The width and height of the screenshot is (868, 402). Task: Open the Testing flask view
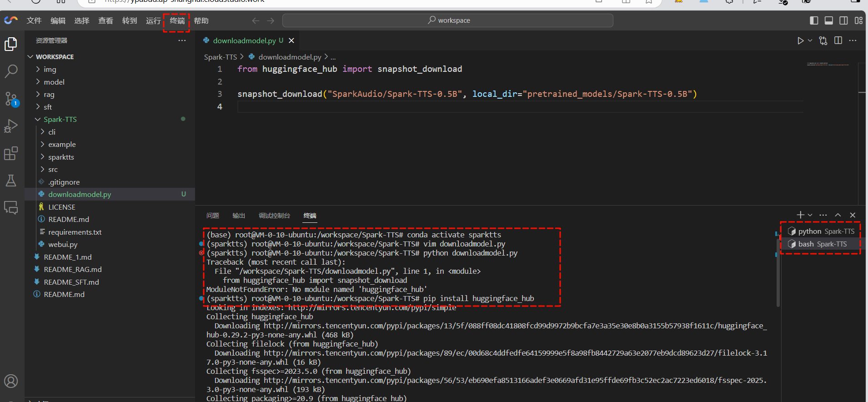[x=11, y=181]
